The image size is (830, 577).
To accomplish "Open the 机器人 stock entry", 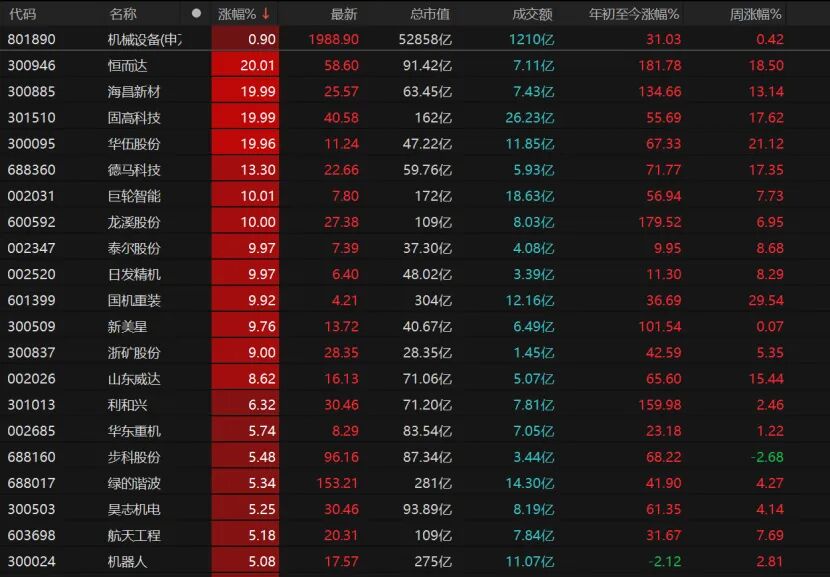I will point(127,561).
